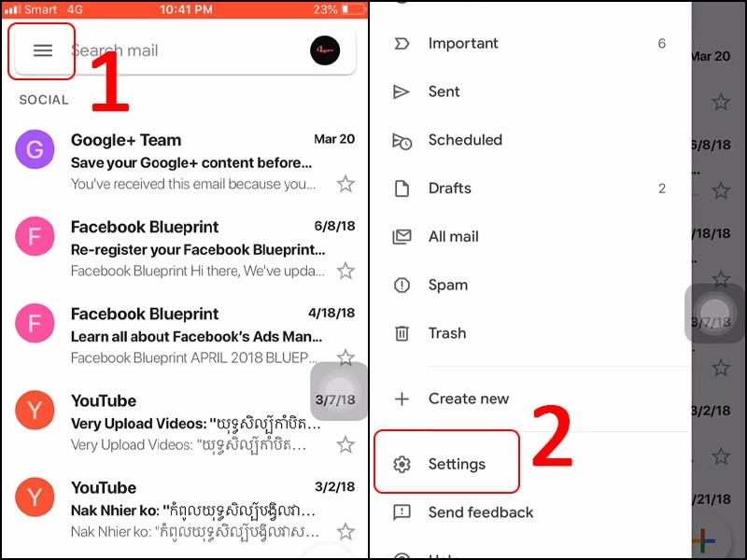This screenshot has width=747, height=560.
Task: Click the Drafts document icon
Action: [x=402, y=189]
